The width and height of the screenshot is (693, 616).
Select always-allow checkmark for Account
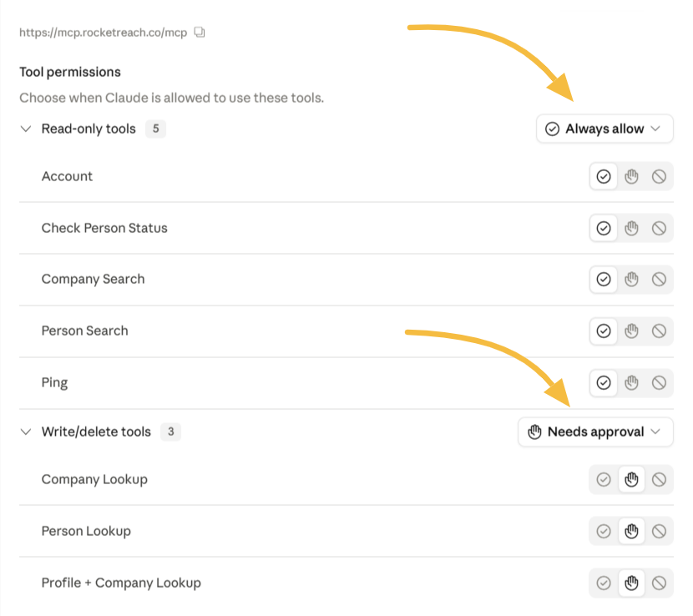coord(604,176)
